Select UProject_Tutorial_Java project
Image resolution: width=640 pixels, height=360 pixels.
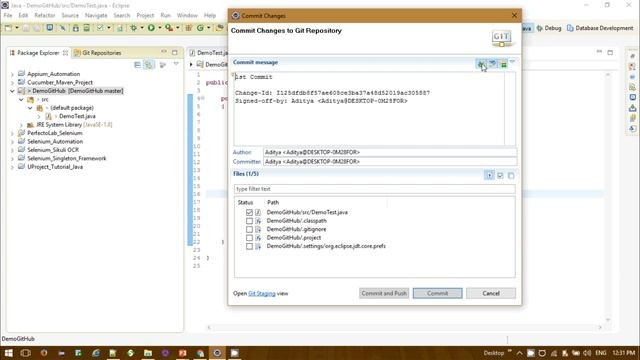pos(55,167)
